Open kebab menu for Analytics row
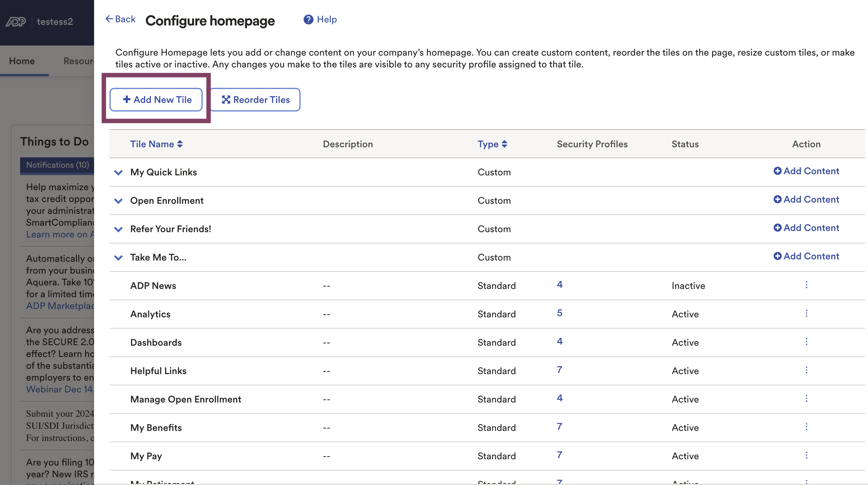 806,313
